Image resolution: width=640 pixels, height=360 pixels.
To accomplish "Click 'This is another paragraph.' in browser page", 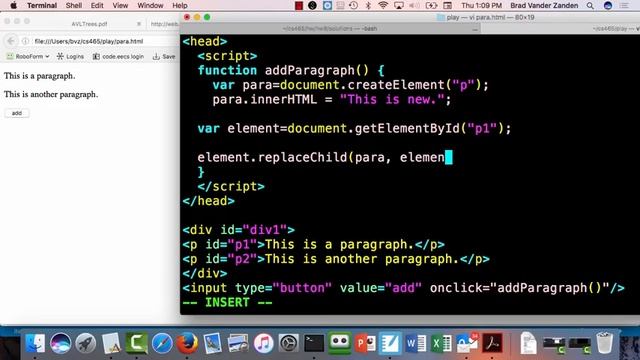I will [x=51, y=94].
